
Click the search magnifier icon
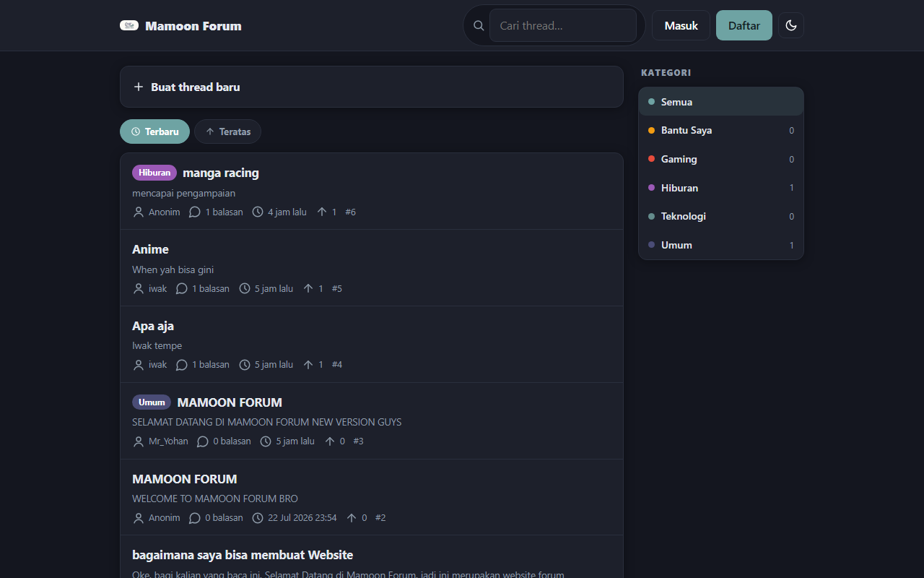coord(479,26)
